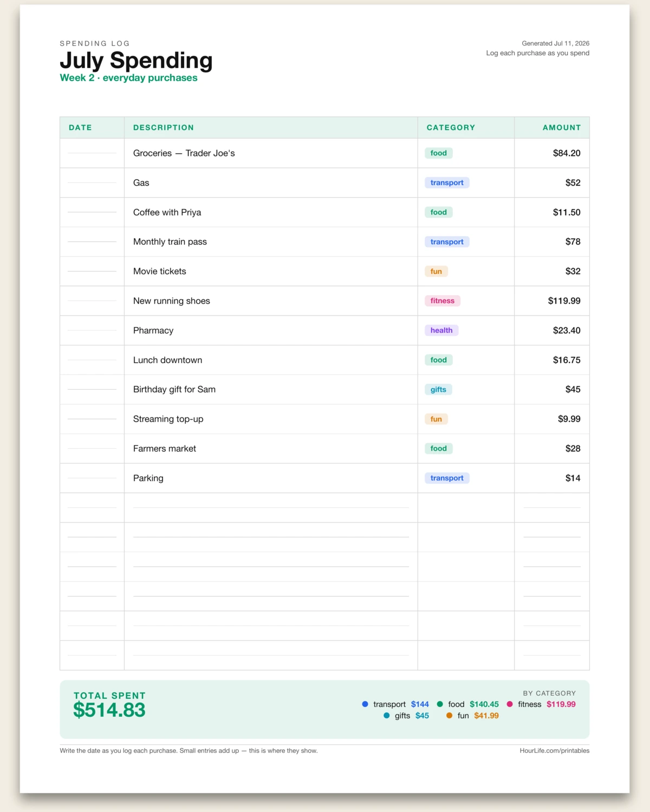Click the $14 amount
This screenshot has height=812, width=650.
coord(573,478)
